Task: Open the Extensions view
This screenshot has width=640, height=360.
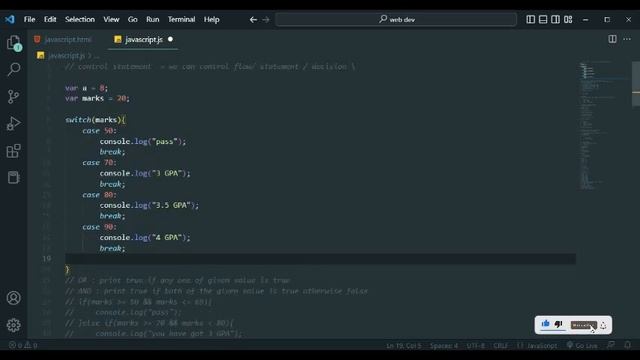Action: pyautogui.click(x=13, y=151)
